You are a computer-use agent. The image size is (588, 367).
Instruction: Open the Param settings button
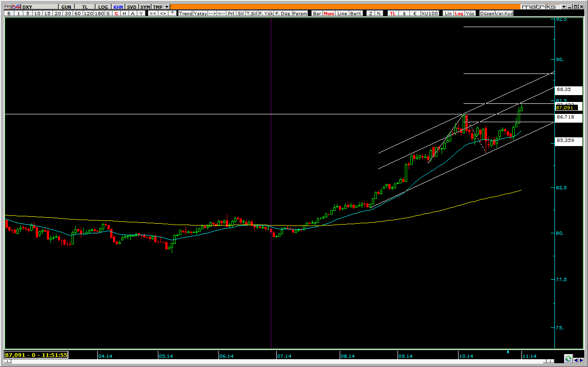(x=300, y=13)
